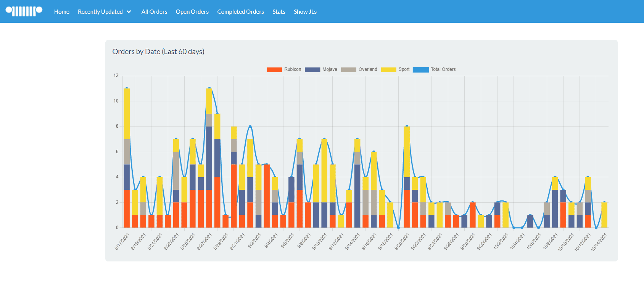Open the Stats page
Image resolution: width=644 pixels, height=282 pixels.
(x=279, y=12)
